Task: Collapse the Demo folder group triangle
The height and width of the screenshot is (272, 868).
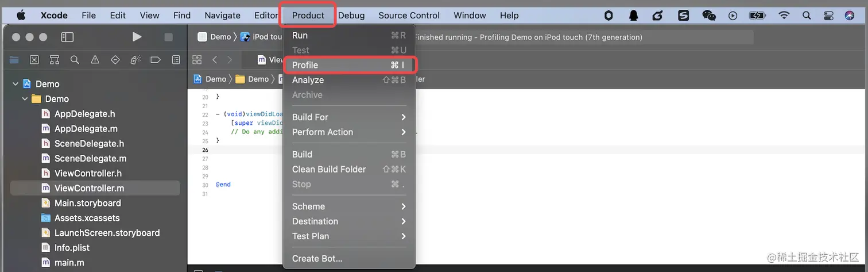Action: click(25, 99)
